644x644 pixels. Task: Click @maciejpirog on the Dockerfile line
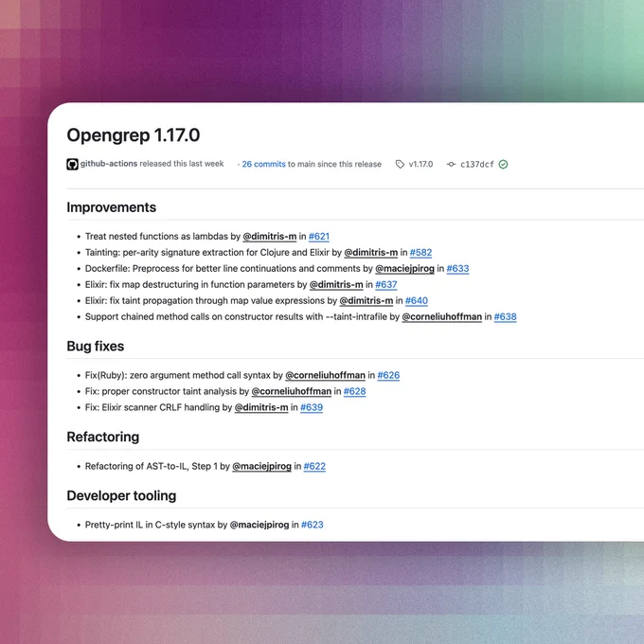tap(404, 268)
